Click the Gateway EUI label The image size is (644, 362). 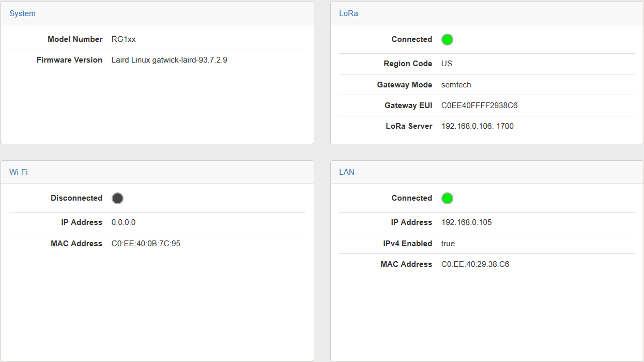(x=408, y=105)
